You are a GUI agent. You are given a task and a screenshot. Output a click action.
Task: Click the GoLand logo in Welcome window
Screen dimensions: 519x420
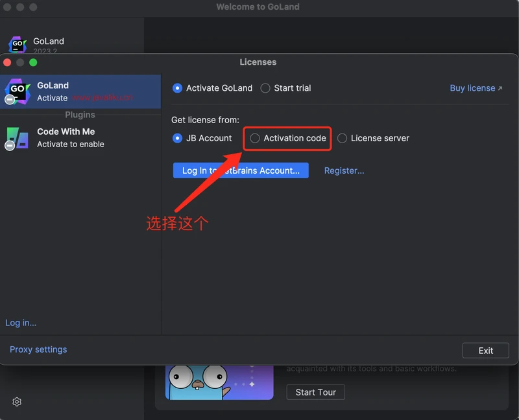coord(18,45)
